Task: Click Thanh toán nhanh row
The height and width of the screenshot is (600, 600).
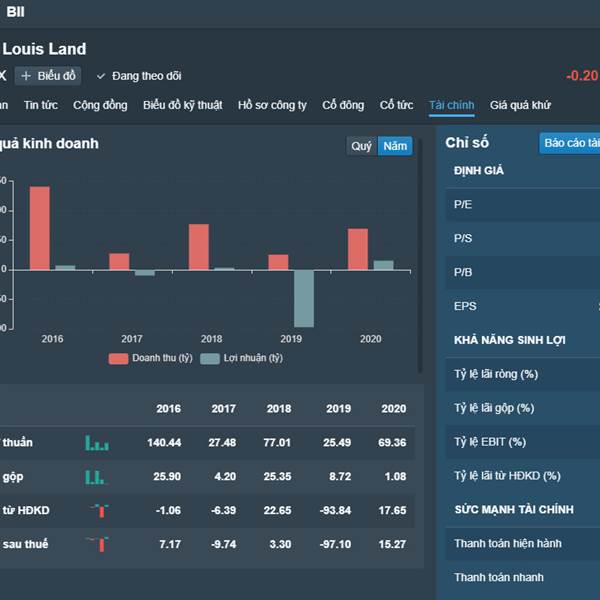Action: tap(523, 577)
